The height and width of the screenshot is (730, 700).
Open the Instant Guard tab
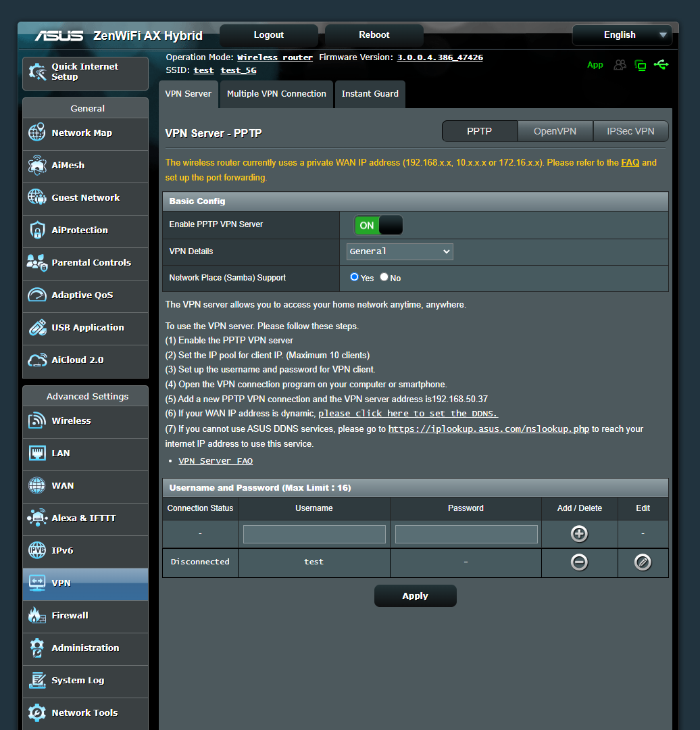(370, 94)
